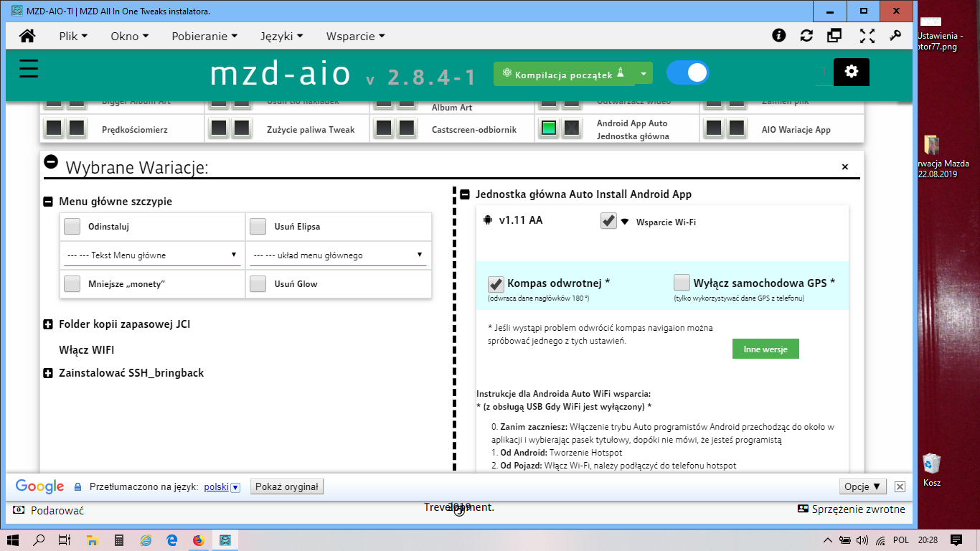The width and height of the screenshot is (980, 551).
Task: Enable the Wyłącz samochodowa GPS checkbox
Action: point(682,283)
